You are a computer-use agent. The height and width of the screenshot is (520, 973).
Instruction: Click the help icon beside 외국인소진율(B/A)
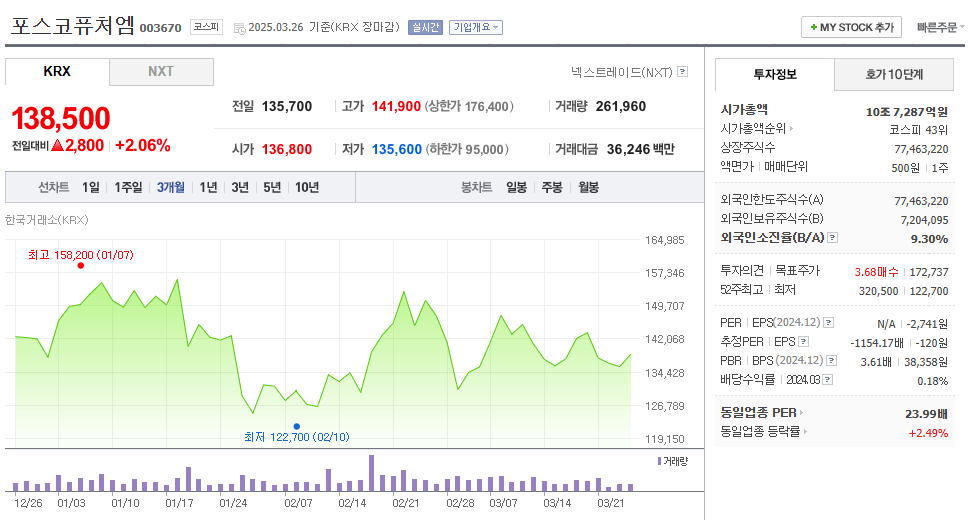[833, 238]
